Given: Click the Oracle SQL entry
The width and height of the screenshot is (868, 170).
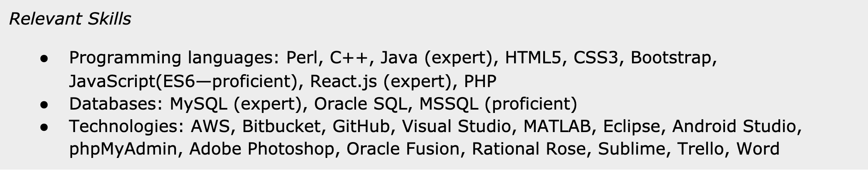Looking at the screenshot, I should pos(360,104).
